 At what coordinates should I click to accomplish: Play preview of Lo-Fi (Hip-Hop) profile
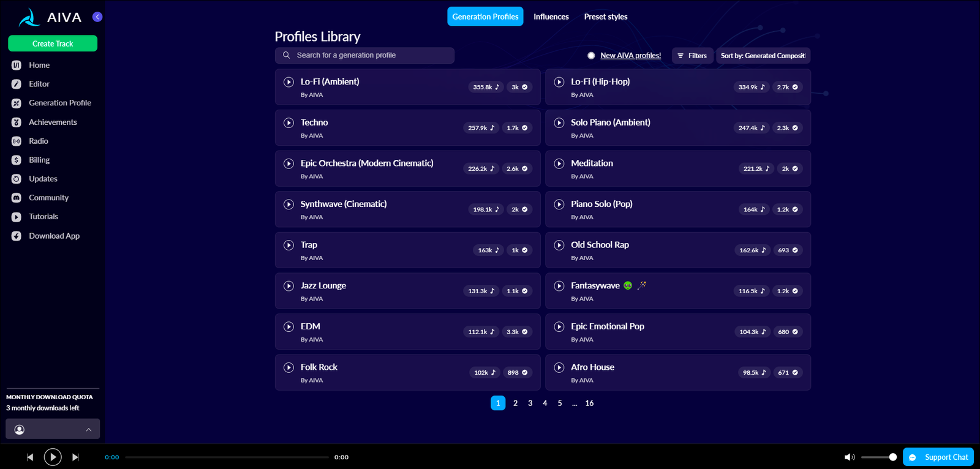tap(559, 82)
